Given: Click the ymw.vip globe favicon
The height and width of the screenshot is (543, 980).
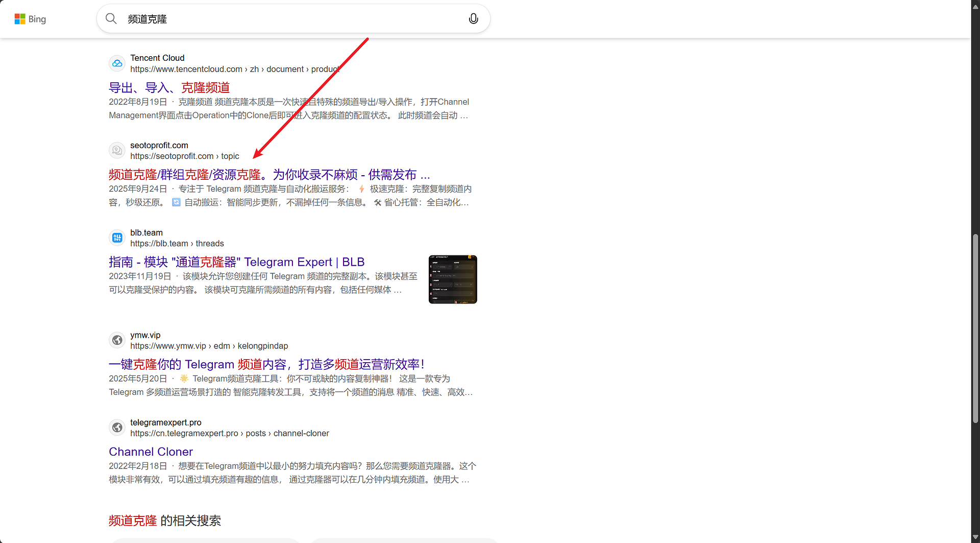Looking at the screenshot, I should [117, 340].
